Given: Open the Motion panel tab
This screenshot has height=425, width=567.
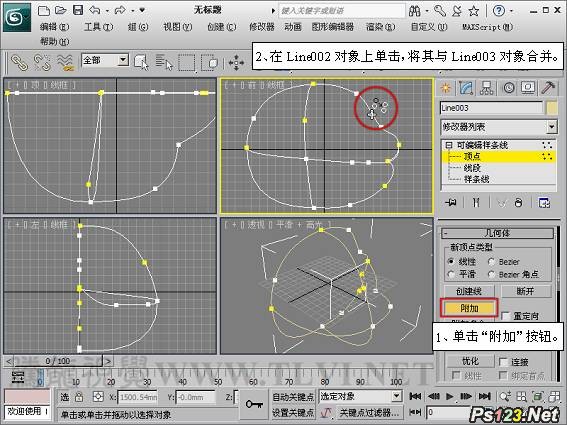Looking at the screenshot, I should coord(509,88).
